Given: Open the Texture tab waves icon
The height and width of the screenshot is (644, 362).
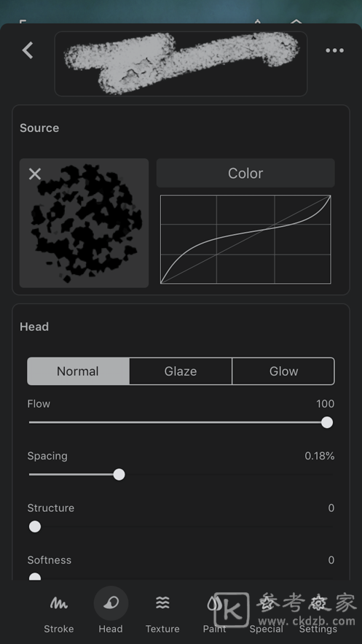Looking at the screenshot, I should tap(162, 603).
